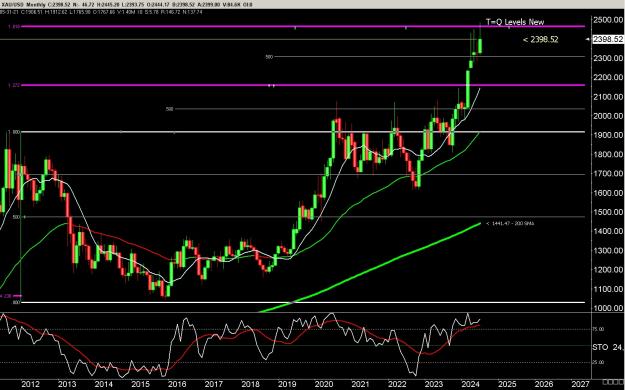
Task: Click the 2100.00 price axis label
Action: (608, 97)
